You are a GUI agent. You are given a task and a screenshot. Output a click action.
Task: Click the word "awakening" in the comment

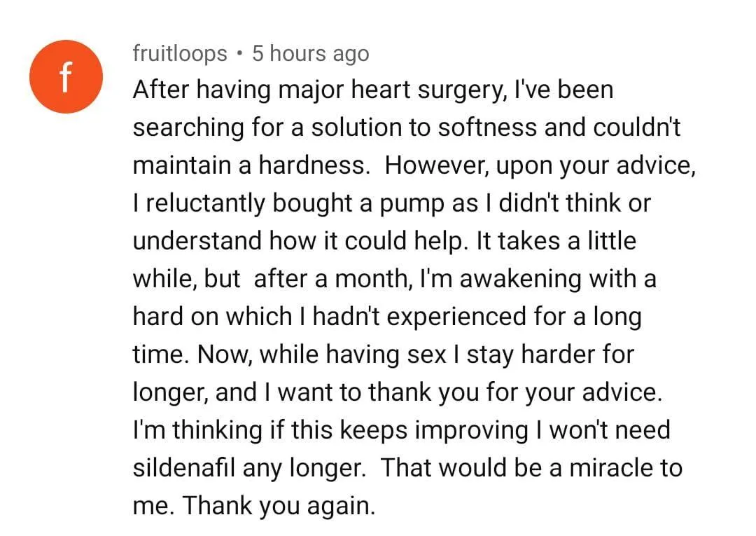(520, 280)
